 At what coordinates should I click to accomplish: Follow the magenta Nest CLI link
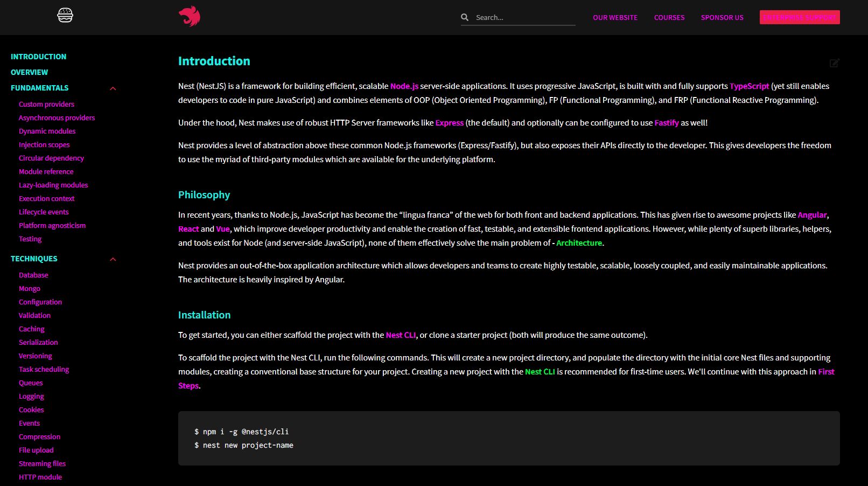pos(401,335)
